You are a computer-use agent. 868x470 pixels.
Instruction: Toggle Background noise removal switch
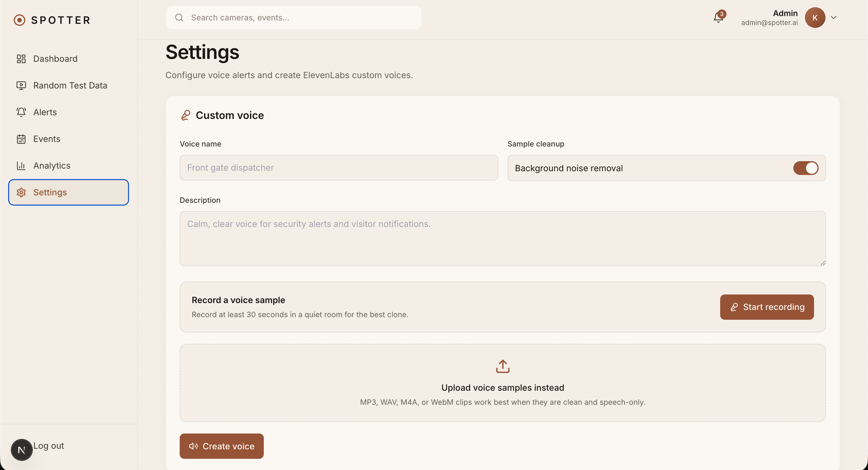coord(805,168)
